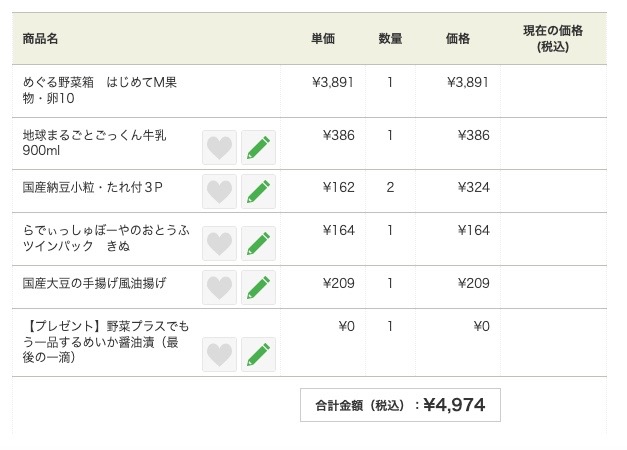
Task: Click the 単価 column header
Action: pos(323,39)
